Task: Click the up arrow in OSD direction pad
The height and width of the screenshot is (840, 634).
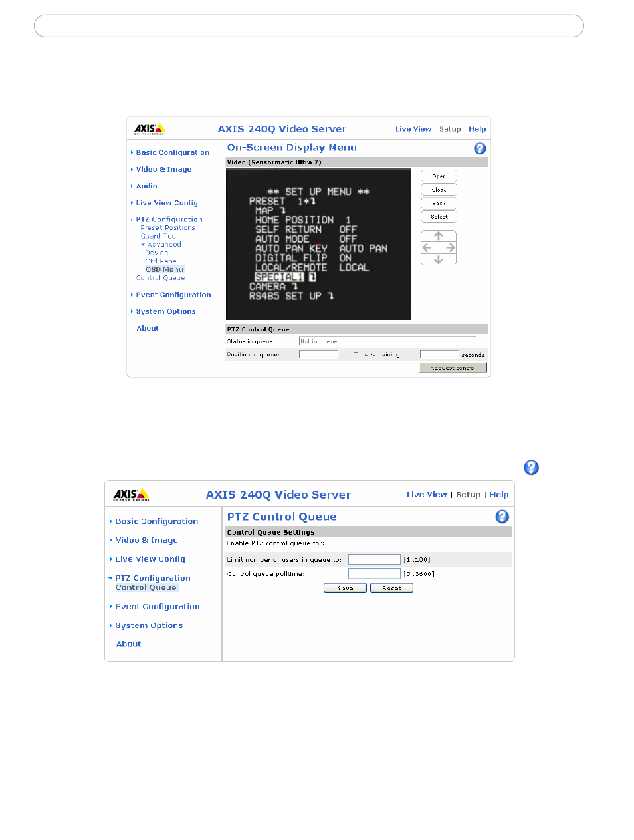Action: coord(439,236)
